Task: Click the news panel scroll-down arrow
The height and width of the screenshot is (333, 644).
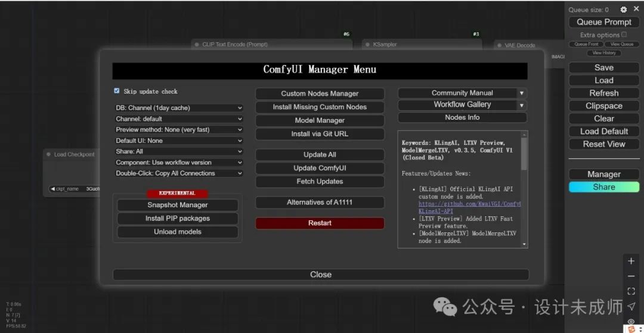Action: 524,244
